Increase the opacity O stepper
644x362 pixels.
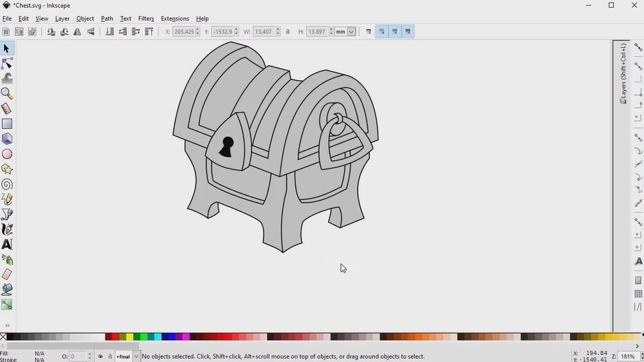coord(90,354)
